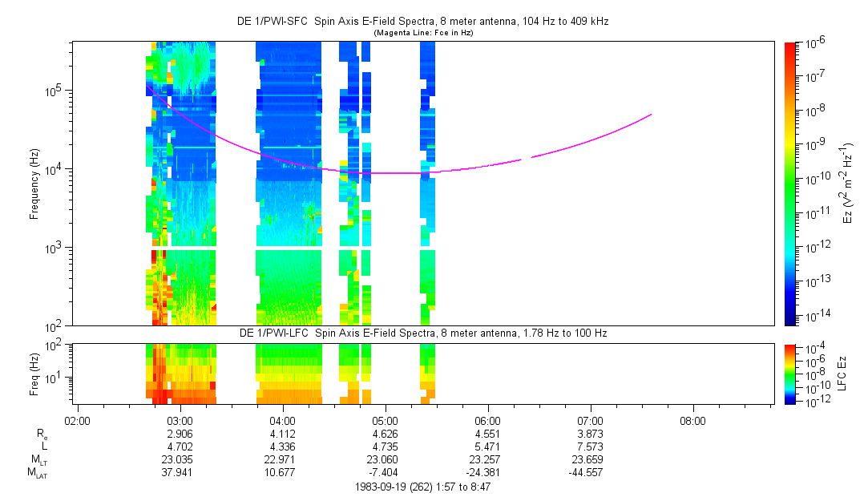Click the Frequency (Hz) axis label
868x497 pixels.
tap(34, 184)
